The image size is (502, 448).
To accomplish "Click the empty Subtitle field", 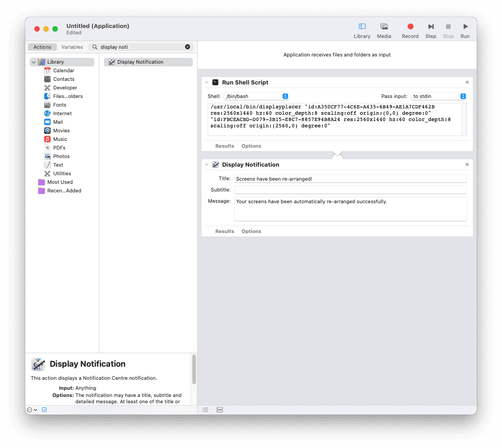I will (350, 190).
